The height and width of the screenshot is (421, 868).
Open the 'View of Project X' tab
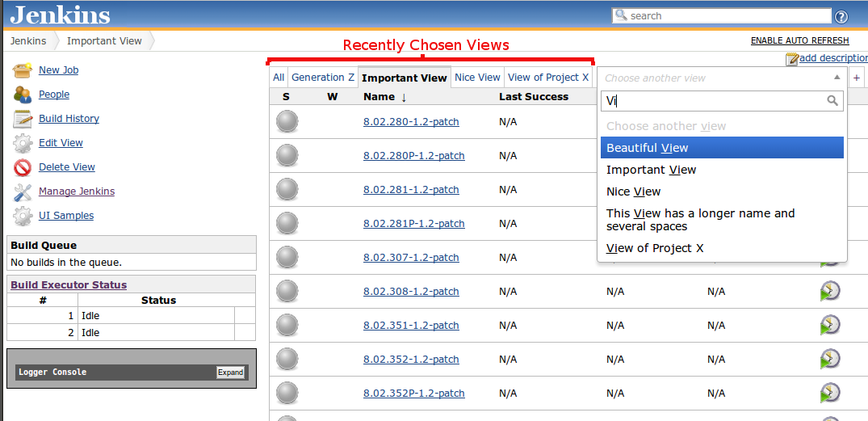548,78
